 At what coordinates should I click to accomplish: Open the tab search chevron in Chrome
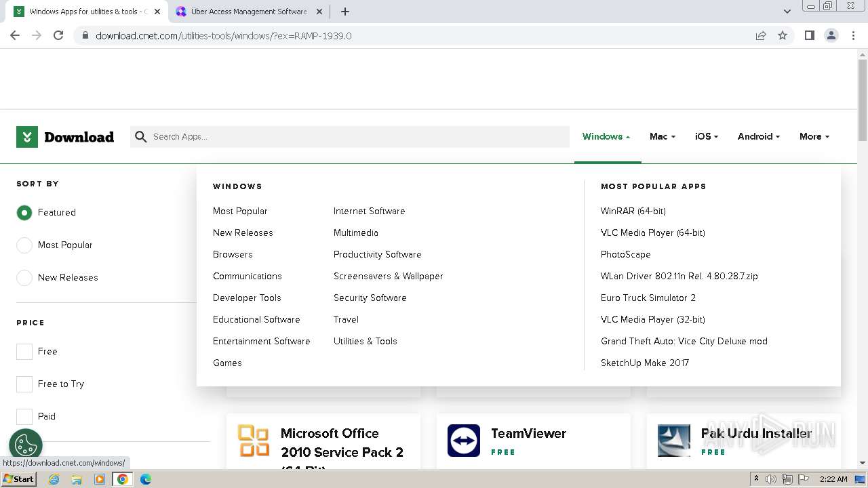[x=787, y=12]
